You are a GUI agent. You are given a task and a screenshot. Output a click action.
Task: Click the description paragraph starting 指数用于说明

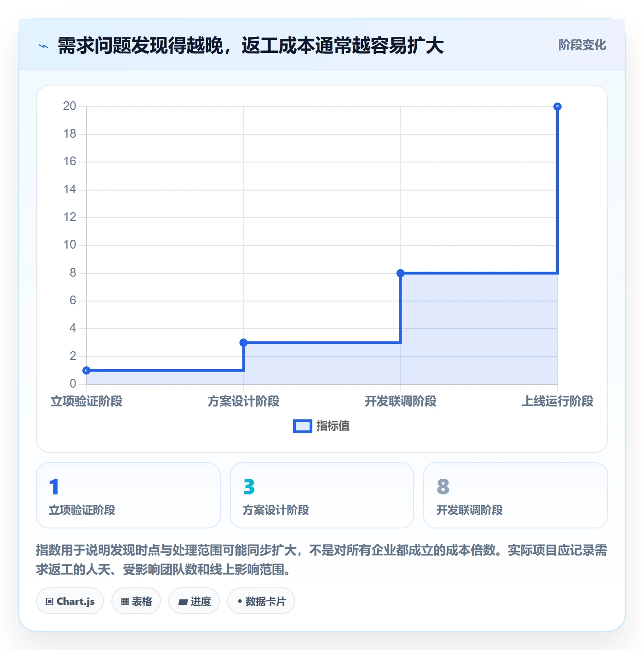322,560
